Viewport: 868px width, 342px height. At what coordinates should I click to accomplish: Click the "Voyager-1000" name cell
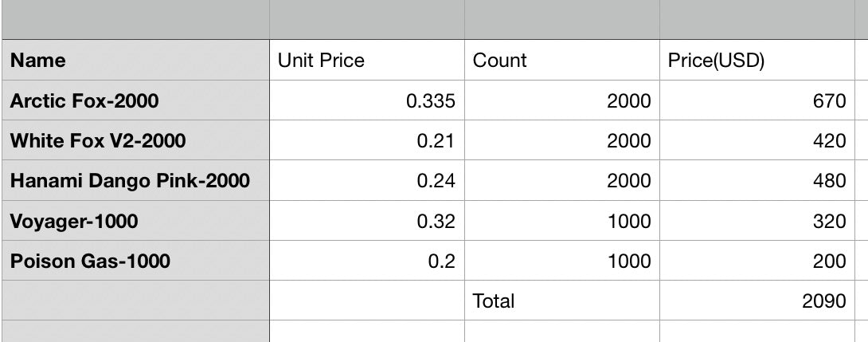135,221
